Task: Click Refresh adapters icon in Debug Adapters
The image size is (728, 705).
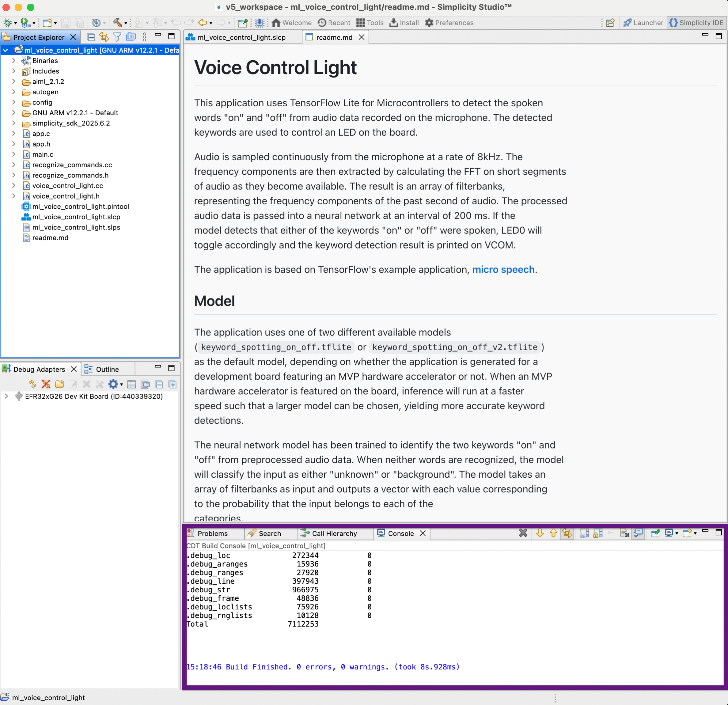Action: (x=33, y=384)
